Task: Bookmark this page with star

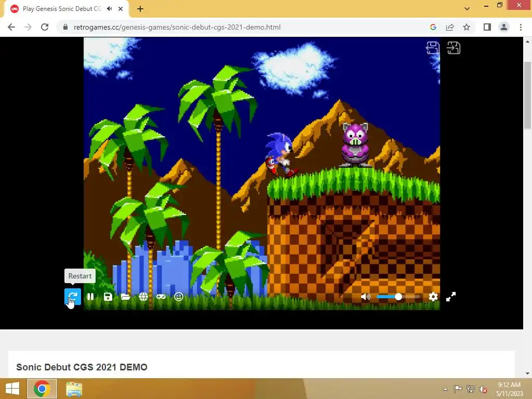Action: click(467, 27)
